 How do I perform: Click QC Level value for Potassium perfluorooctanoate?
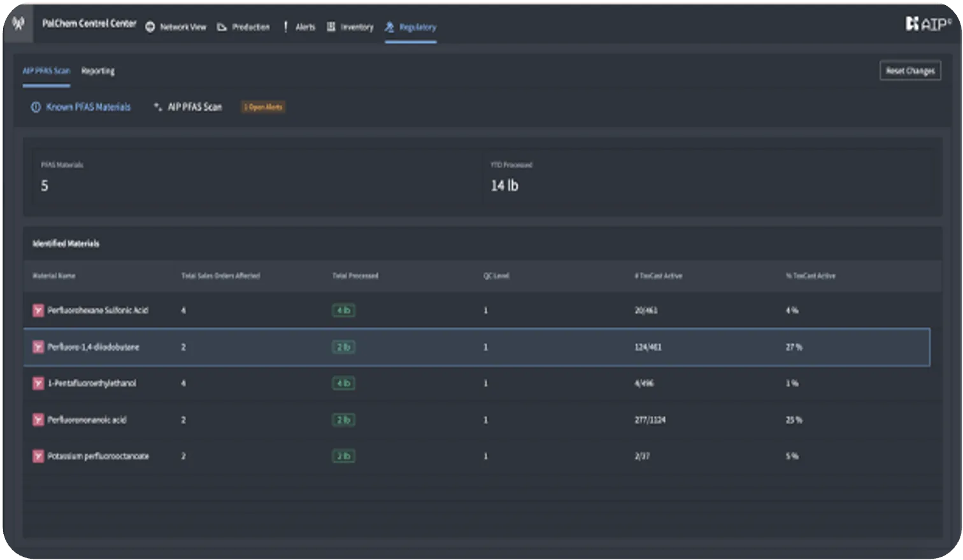click(x=485, y=456)
